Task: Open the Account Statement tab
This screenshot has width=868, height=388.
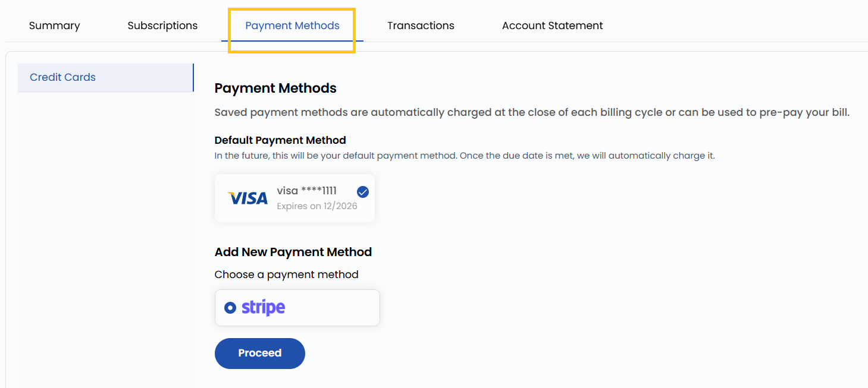Action: [x=552, y=26]
